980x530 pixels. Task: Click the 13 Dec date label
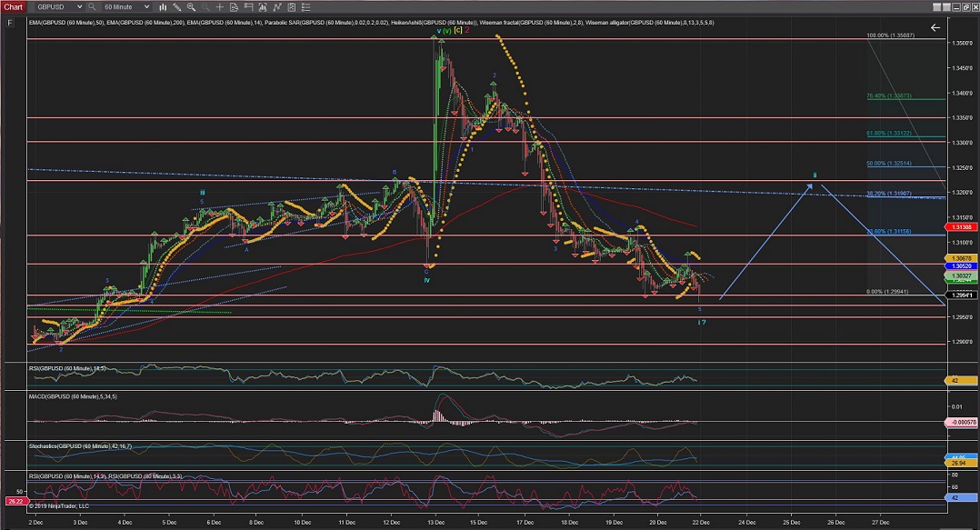click(436, 523)
